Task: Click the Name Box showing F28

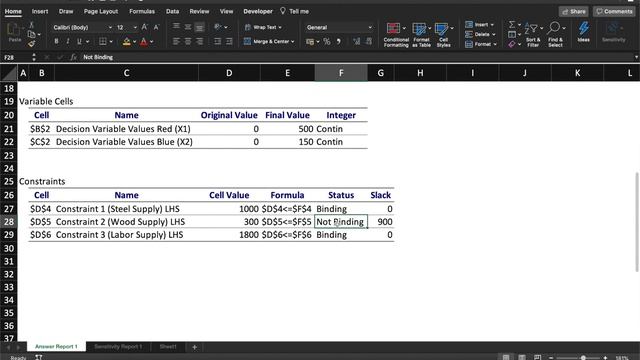Action: point(16,57)
